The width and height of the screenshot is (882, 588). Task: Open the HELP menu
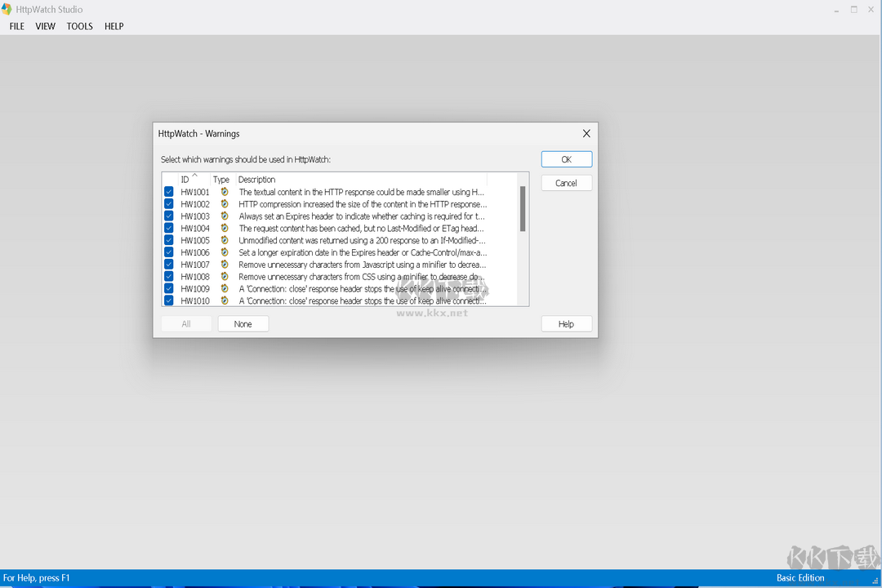tap(114, 26)
